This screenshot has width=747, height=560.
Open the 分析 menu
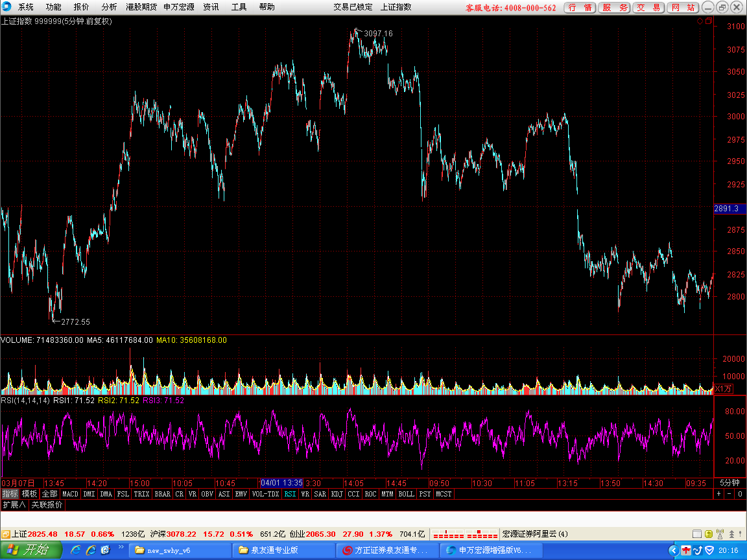(x=109, y=7)
